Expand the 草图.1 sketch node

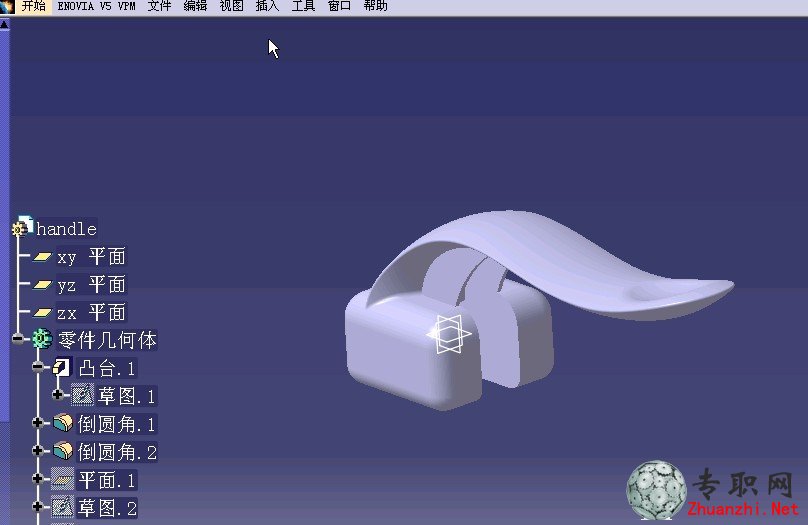click(x=58, y=395)
